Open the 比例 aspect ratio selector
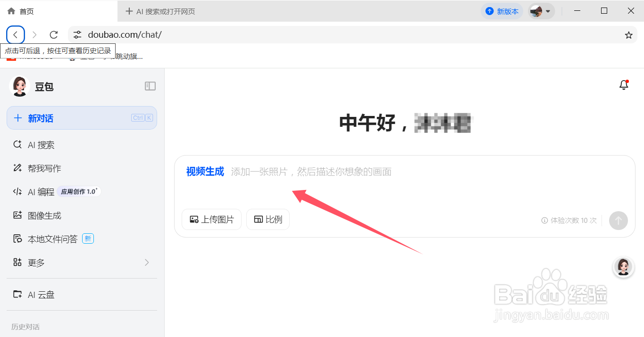Image resolution: width=644 pixels, height=337 pixels. click(268, 219)
